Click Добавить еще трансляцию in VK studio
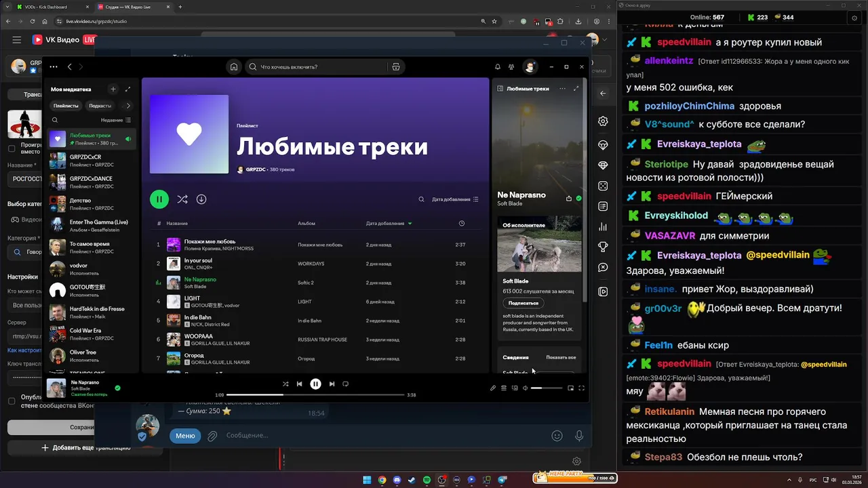 (85, 447)
